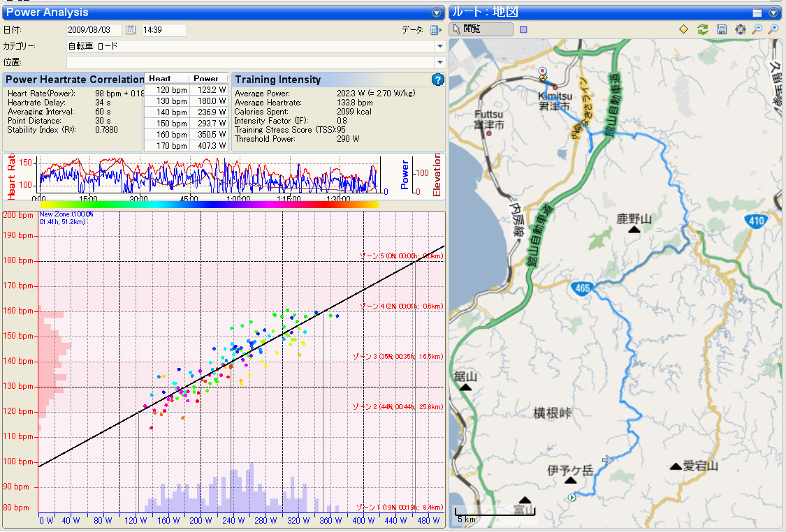The image size is (786, 532).
Task: Select the 293.7 W table cell
Action: click(x=209, y=124)
